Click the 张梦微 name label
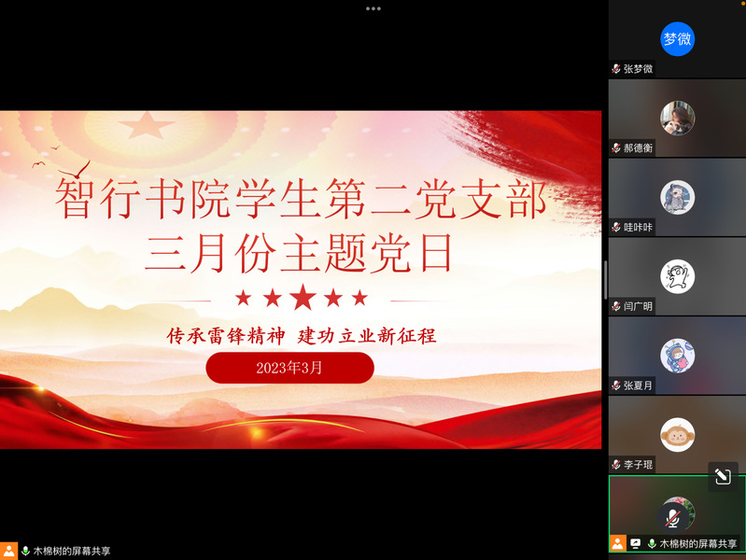 pos(638,69)
